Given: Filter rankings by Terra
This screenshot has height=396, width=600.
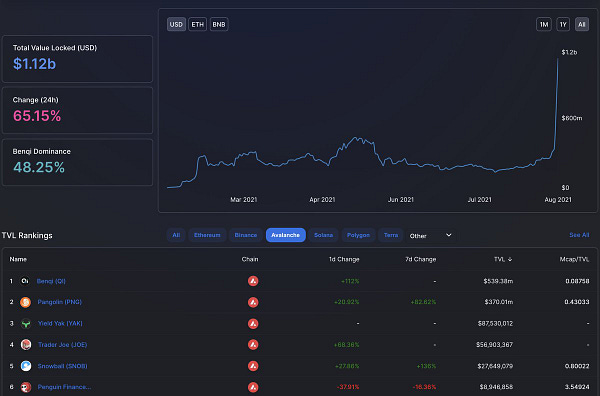Looking at the screenshot, I should [x=391, y=235].
